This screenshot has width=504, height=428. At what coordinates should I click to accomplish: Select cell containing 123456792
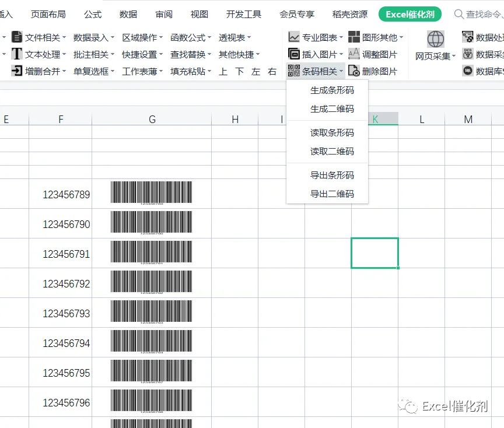61,283
